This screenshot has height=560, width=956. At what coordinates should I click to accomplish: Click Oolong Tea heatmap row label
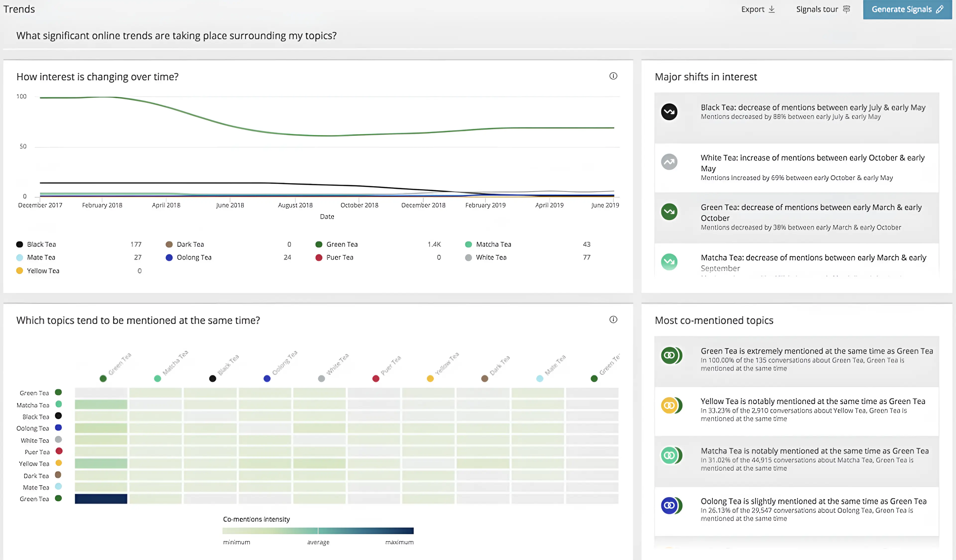tap(33, 428)
